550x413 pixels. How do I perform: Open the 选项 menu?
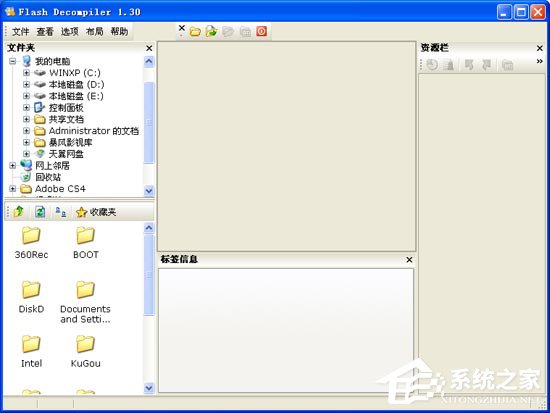70,32
